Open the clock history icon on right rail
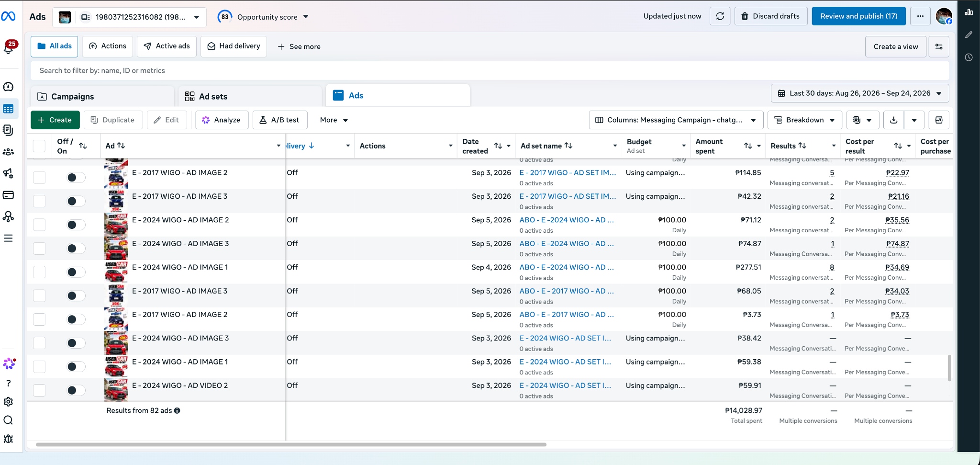Screen dimensions: 980x465 pos(969,57)
